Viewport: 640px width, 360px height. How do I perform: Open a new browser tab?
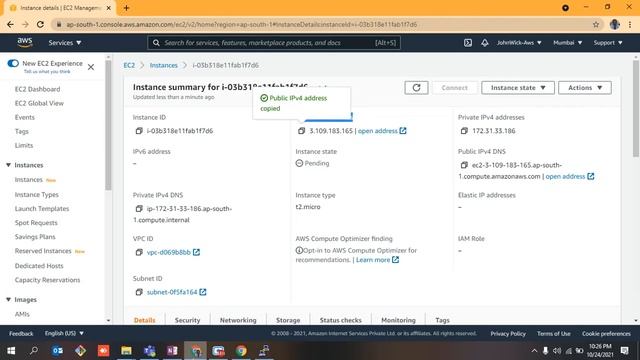pos(126,8)
